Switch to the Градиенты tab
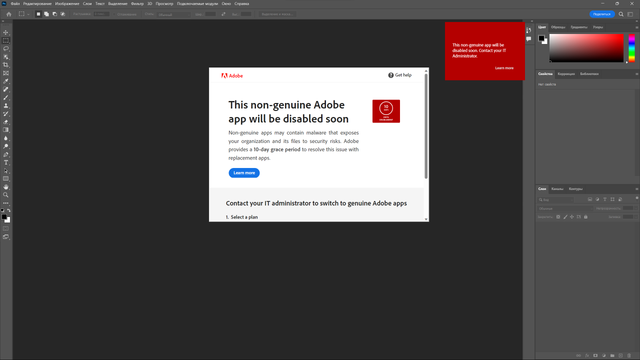The image size is (640, 360). (579, 27)
